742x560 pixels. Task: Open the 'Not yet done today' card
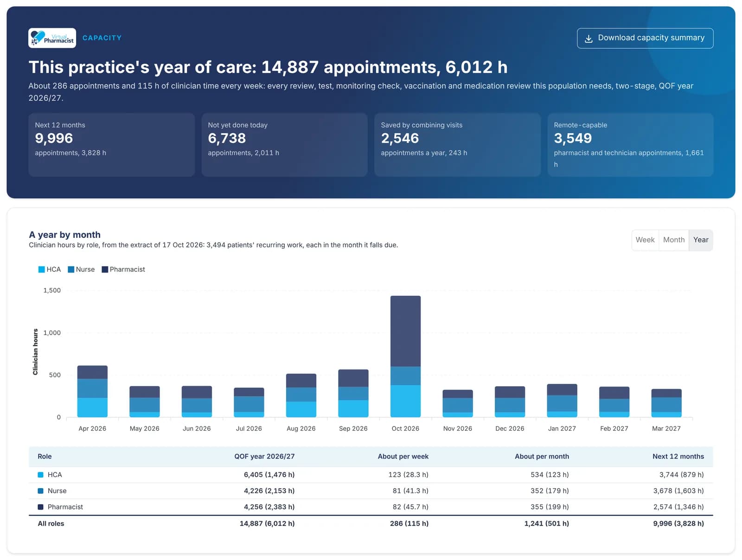tap(284, 145)
